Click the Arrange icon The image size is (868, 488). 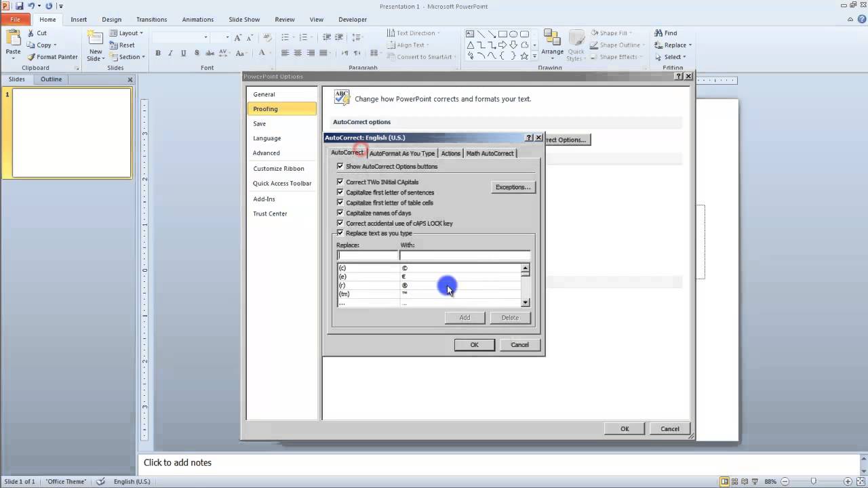tap(552, 38)
